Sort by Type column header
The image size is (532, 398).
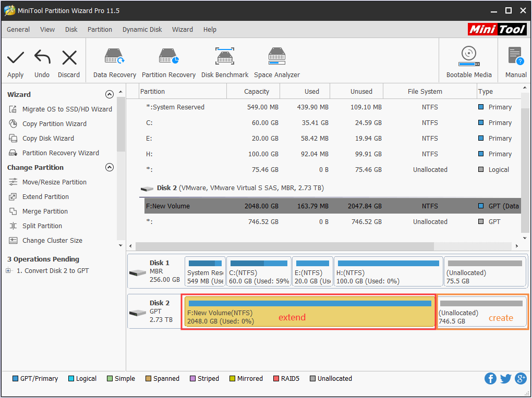coord(498,92)
